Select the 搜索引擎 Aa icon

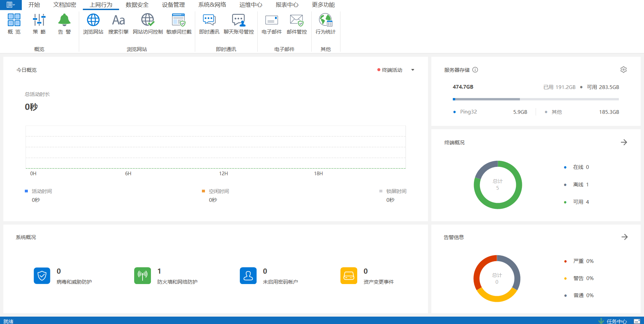coord(118,20)
